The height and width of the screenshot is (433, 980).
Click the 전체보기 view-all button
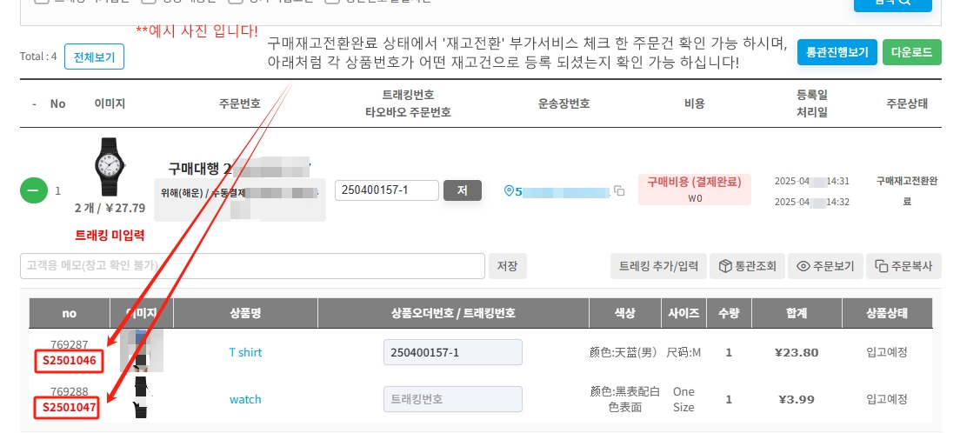(x=95, y=57)
